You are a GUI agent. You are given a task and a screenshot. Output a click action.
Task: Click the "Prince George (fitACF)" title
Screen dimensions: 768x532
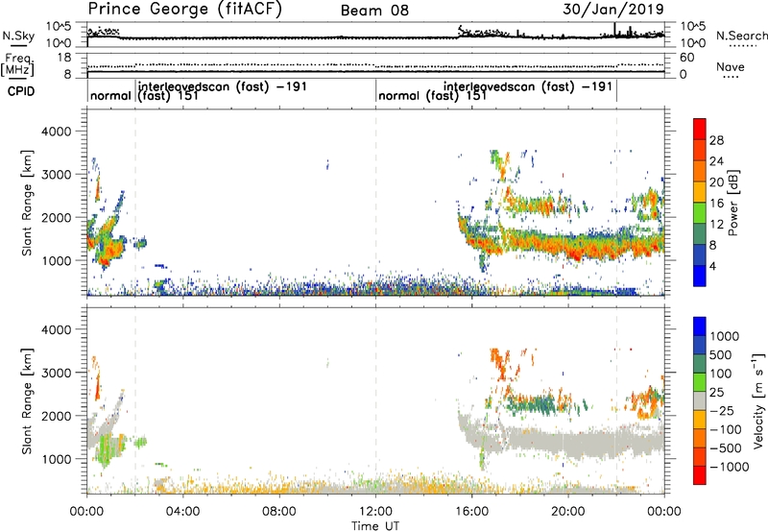pyautogui.click(x=185, y=10)
